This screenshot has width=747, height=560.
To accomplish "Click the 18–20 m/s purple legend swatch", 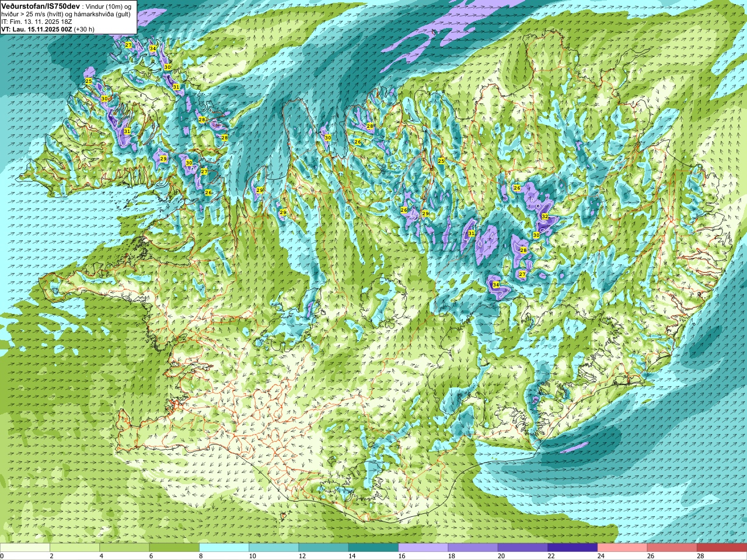I will tap(473, 548).
